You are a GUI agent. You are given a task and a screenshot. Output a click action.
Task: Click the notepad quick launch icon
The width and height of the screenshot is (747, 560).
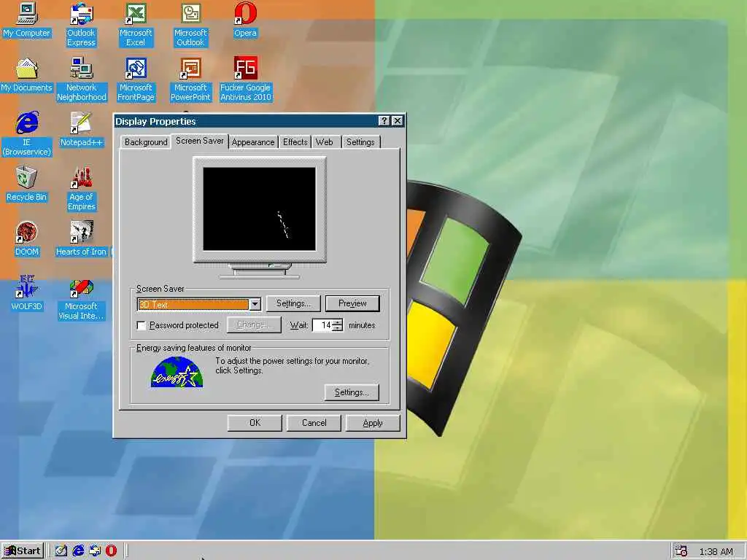pos(61,551)
